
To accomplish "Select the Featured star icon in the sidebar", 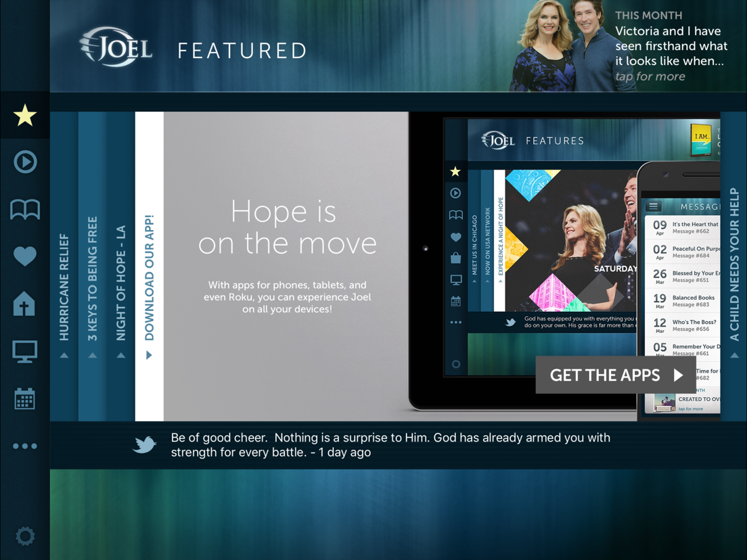I will click(x=25, y=116).
